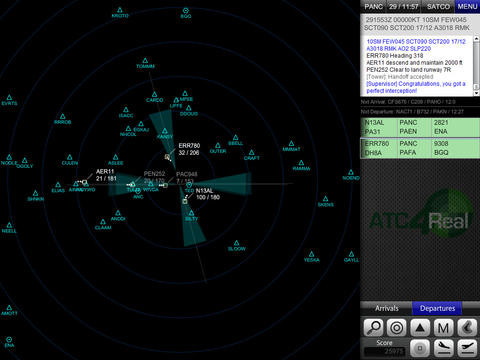Click the SATCO header button
This screenshot has height=360, width=480.
pos(438,6)
